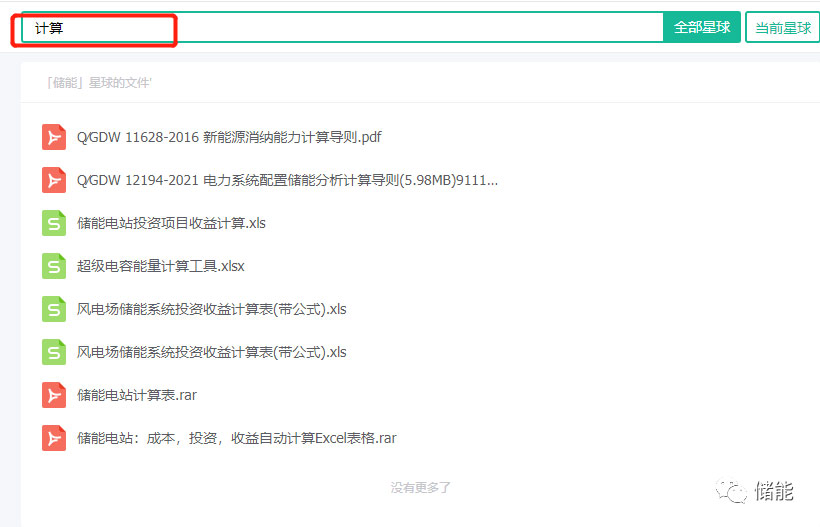
Task: Click PDF icon for Q/GDW 12194-2021 file
Action: [x=54, y=180]
